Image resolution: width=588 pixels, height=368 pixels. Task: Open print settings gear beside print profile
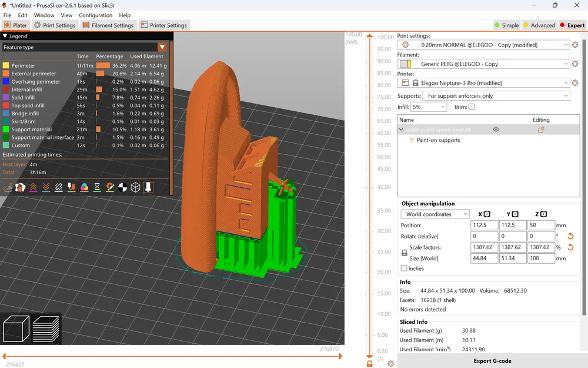click(x=575, y=45)
